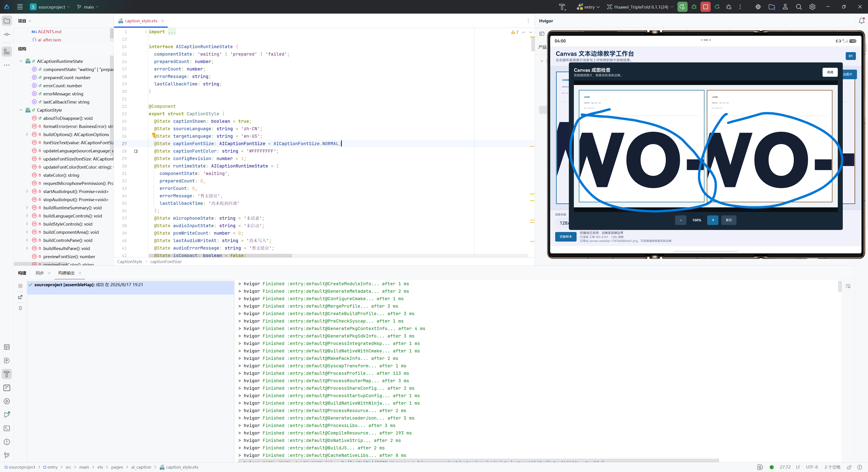Expand buildOptions() node in structure
This screenshot has width=868, height=472.
[27, 135]
